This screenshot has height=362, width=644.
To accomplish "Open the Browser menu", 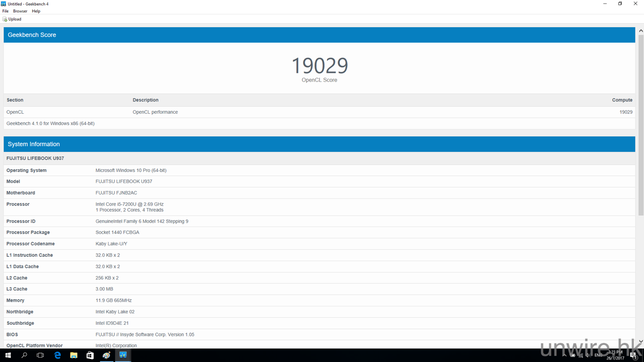I will tap(20, 11).
